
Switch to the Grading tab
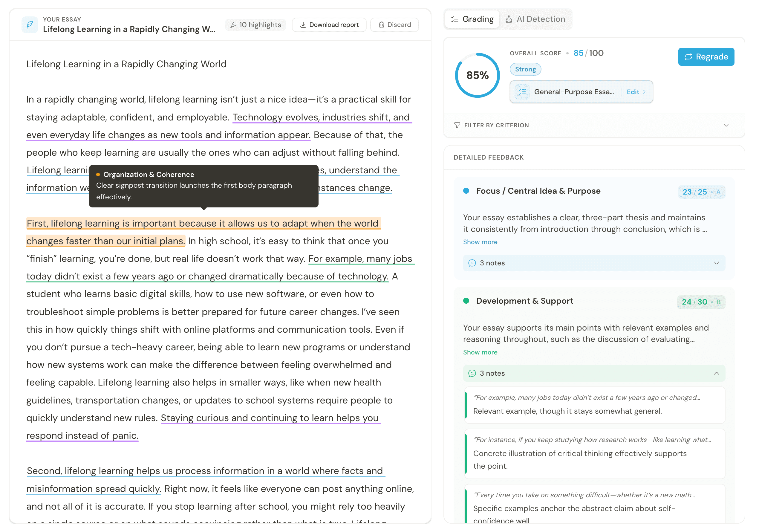[472, 19]
